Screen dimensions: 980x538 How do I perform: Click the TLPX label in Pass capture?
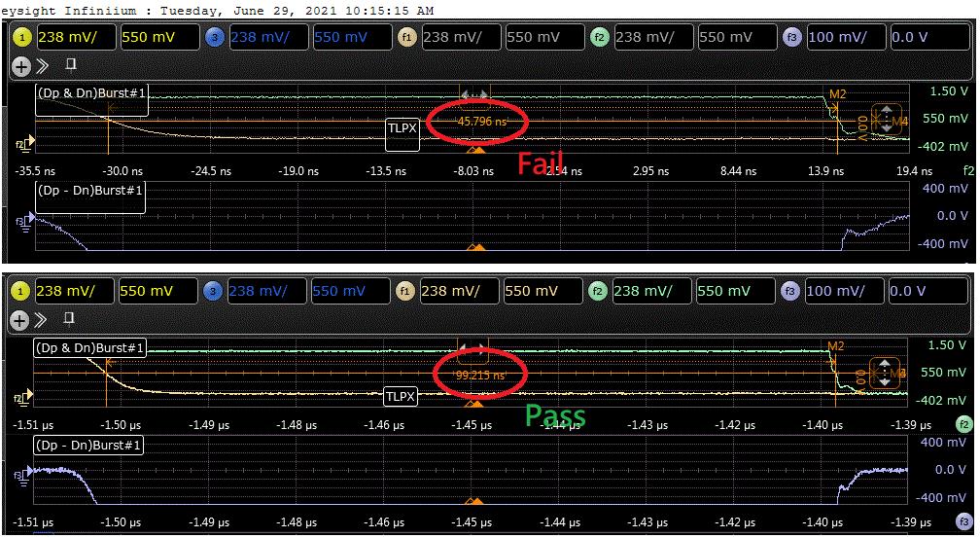[399, 396]
